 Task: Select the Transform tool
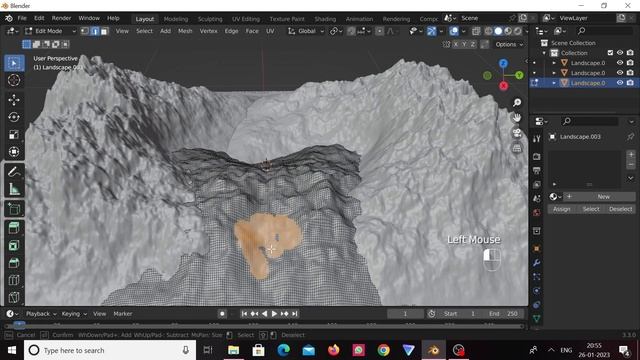[x=14, y=152]
